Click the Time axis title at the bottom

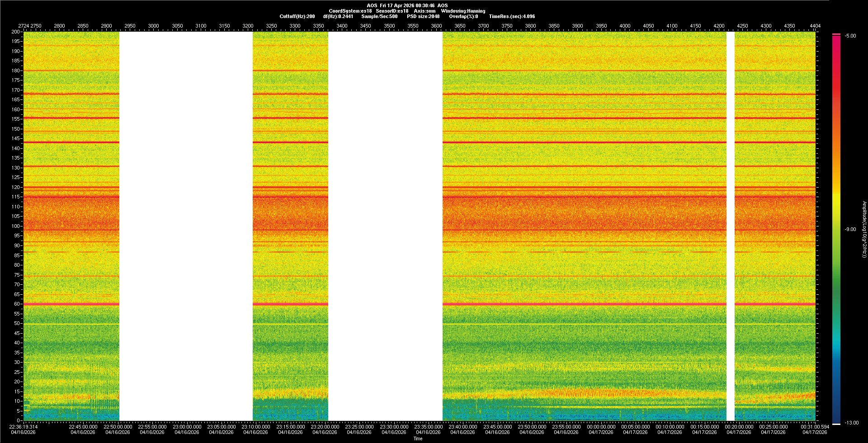(418, 438)
